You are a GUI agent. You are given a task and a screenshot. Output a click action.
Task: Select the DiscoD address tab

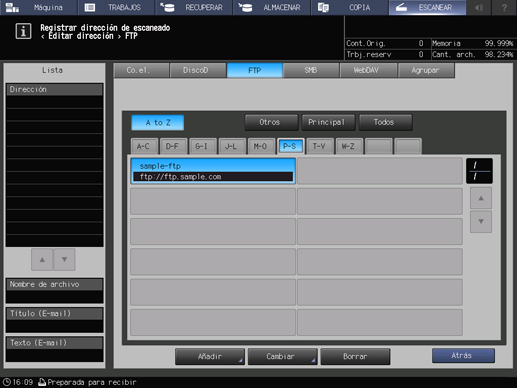(198, 70)
